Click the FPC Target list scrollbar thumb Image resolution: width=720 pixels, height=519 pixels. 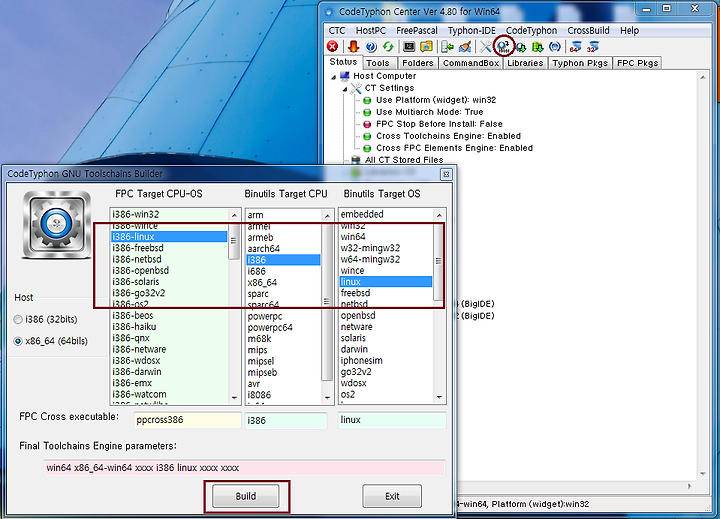[234, 241]
